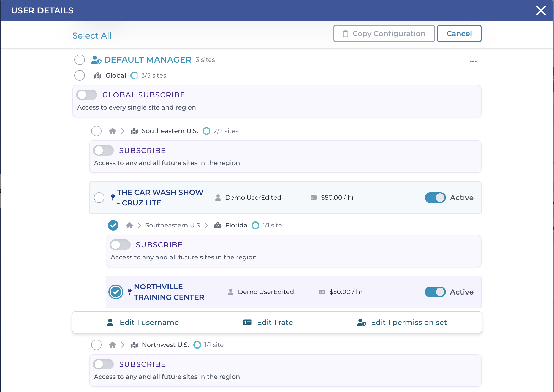This screenshot has width=554, height=392.
Task: Deactivate Northville Training Center's Active toggle
Action: [x=435, y=292]
